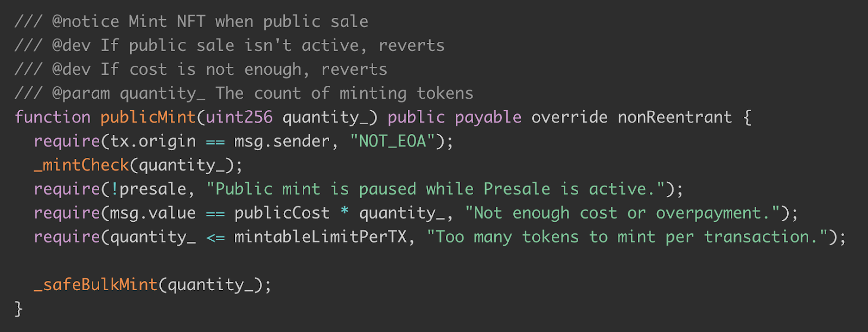Click msg.sender in the require statement
Image resolution: width=868 pixels, height=332 pixels.
pos(282,141)
